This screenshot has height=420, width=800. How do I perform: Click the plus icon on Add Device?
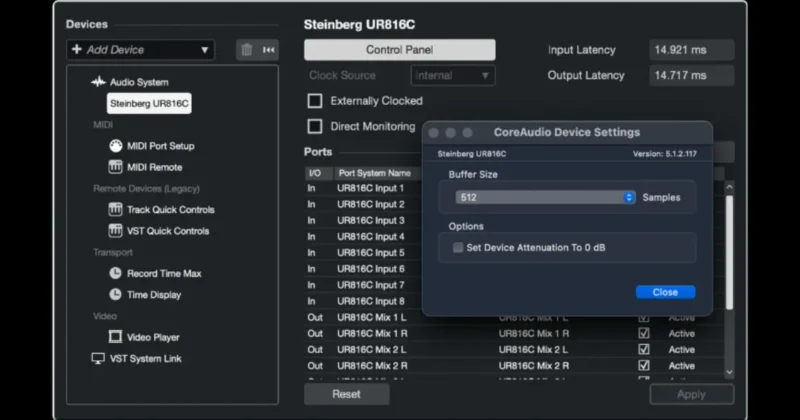77,49
